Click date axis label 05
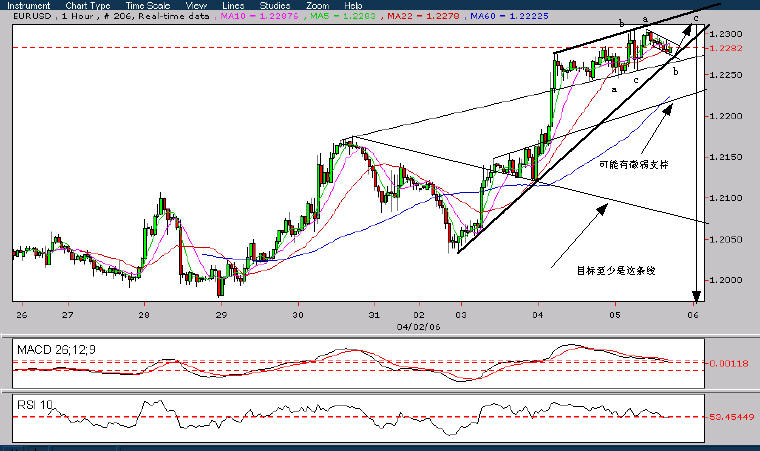760x451 pixels. coord(615,315)
